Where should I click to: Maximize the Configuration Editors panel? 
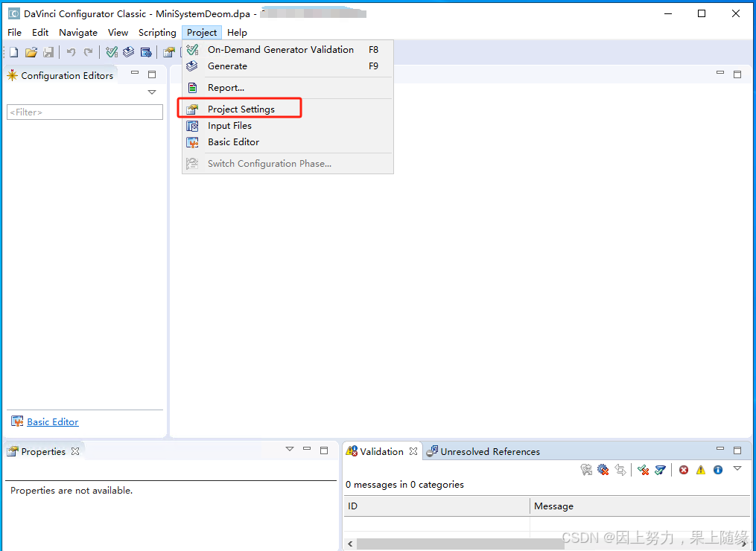152,74
